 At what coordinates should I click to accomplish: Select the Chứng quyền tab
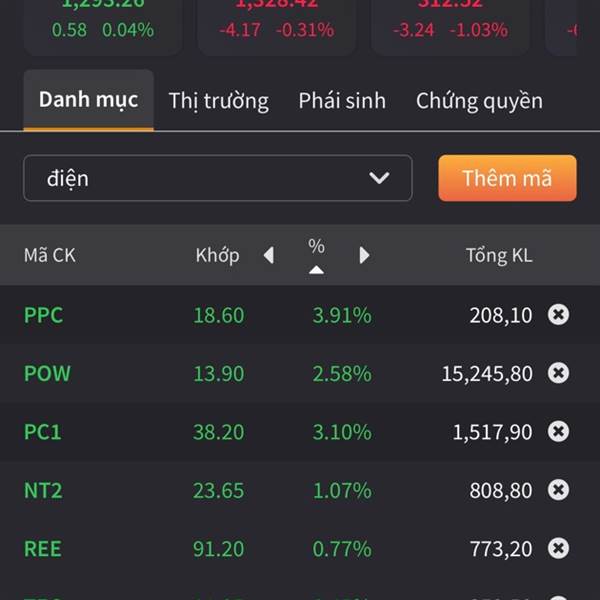(479, 101)
